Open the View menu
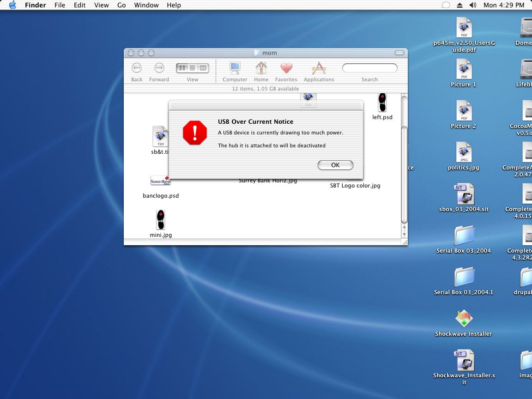The width and height of the screenshot is (532, 399). (x=102, y=5)
